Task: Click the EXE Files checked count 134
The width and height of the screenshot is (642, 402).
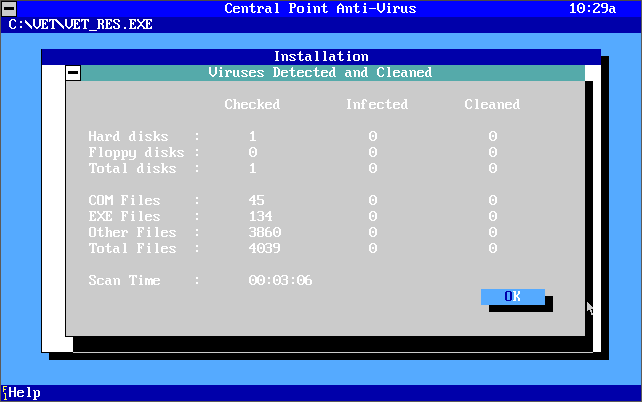Action: tap(260, 216)
